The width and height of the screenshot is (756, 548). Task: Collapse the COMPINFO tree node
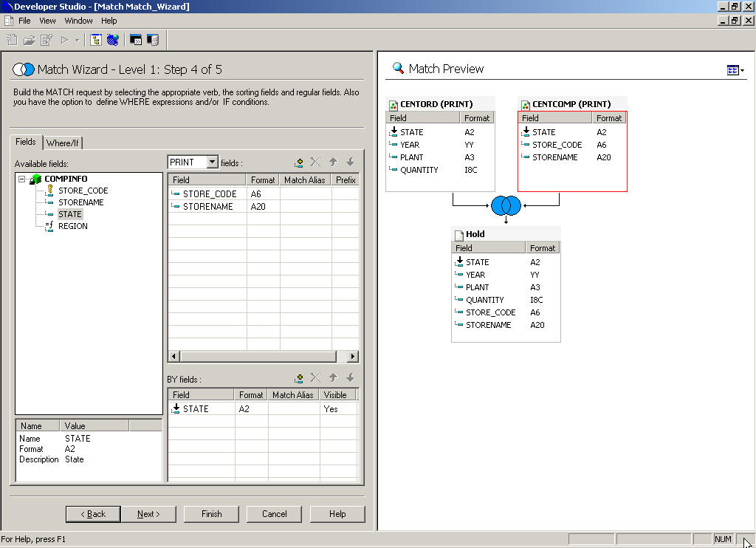tap(21, 179)
